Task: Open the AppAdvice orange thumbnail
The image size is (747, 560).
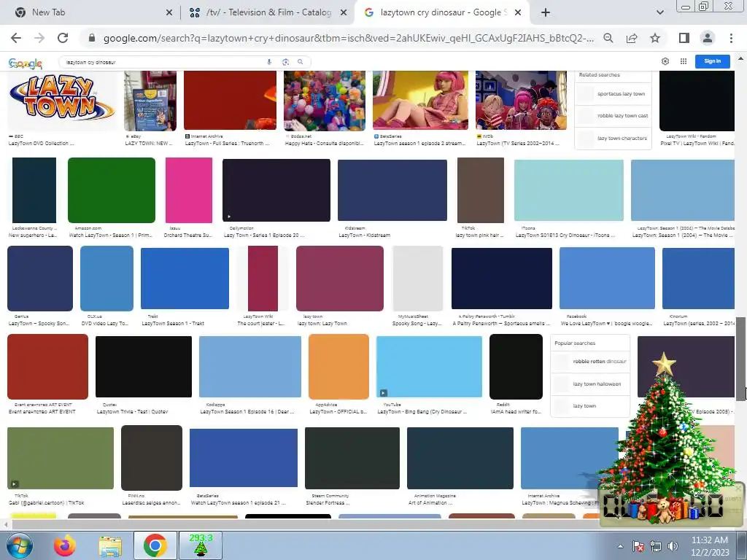Action: click(x=338, y=366)
